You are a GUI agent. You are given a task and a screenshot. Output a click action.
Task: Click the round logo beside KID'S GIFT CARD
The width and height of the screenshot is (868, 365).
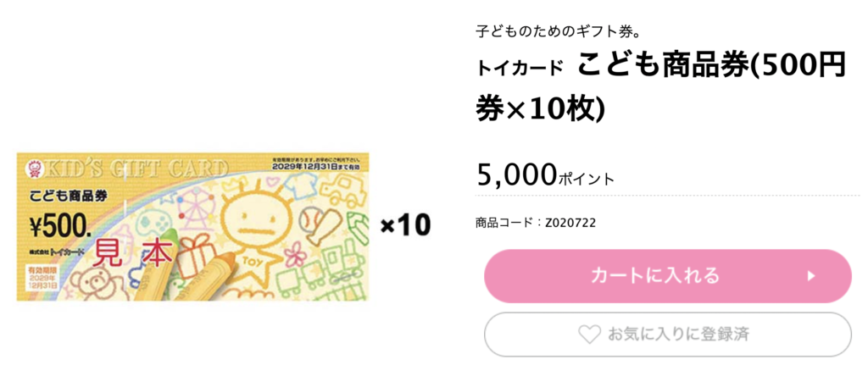click(34, 165)
